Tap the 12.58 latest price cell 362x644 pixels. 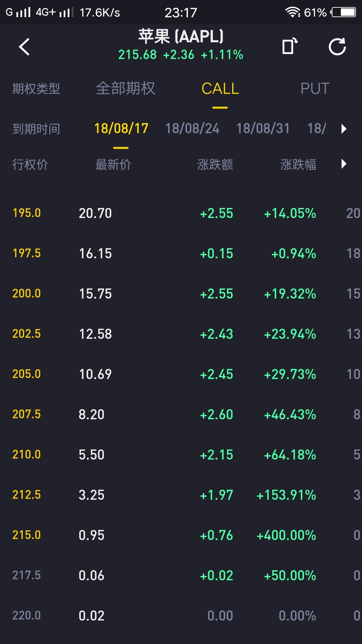pyautogui.click(x=95, y=334)
